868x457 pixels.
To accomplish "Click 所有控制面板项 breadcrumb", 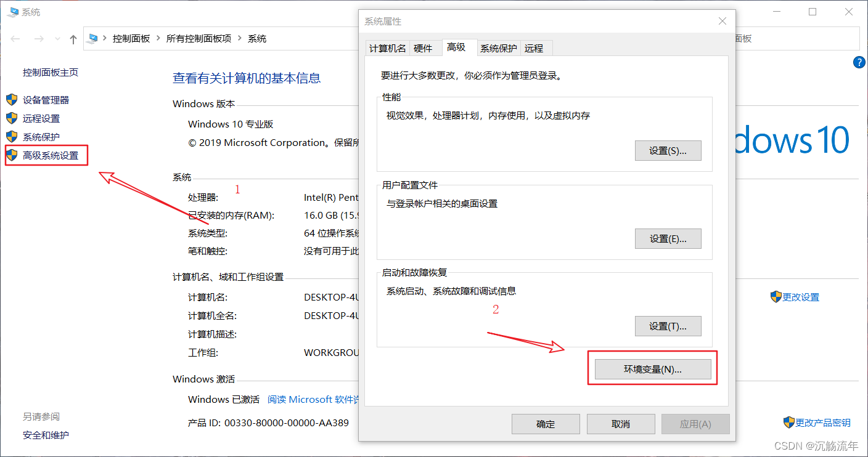I will pyautogui.click(x=199, y=38).
